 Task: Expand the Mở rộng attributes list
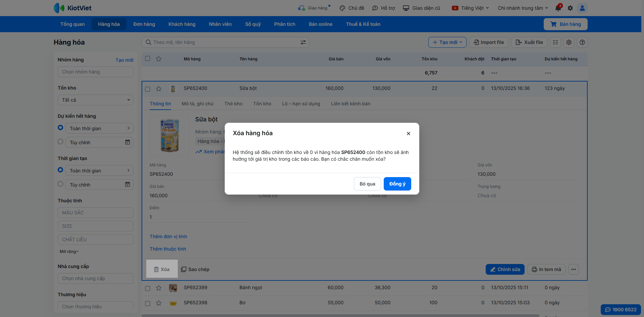point(69,252)
